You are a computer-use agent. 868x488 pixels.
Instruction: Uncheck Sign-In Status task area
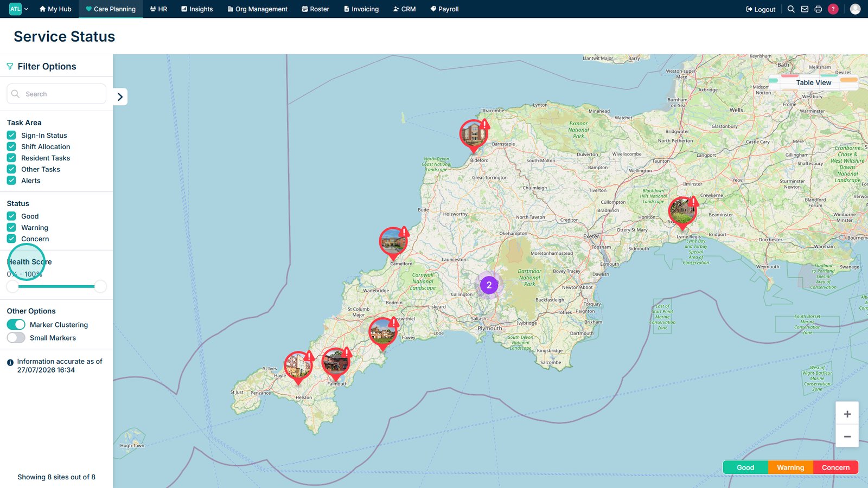[11, 135]
